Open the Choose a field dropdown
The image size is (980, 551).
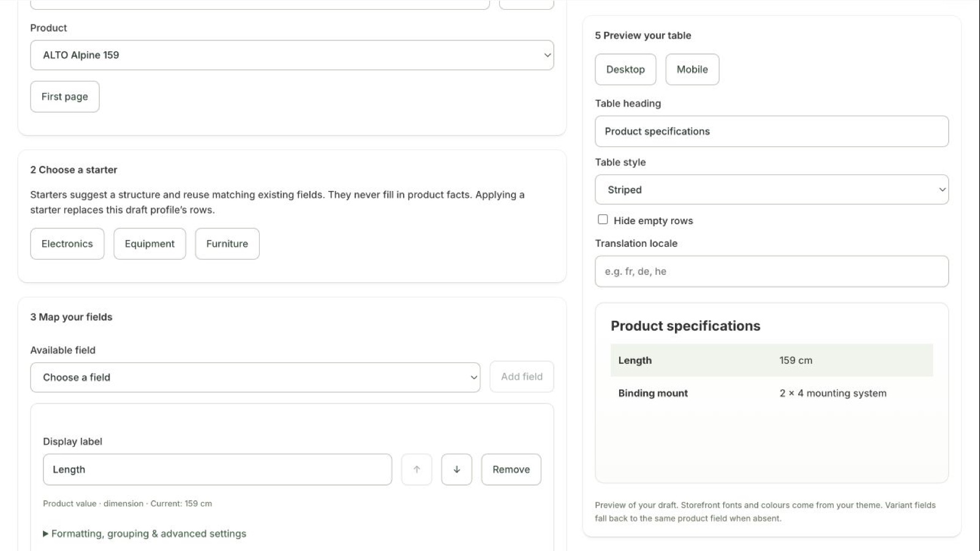pos(255,377)
